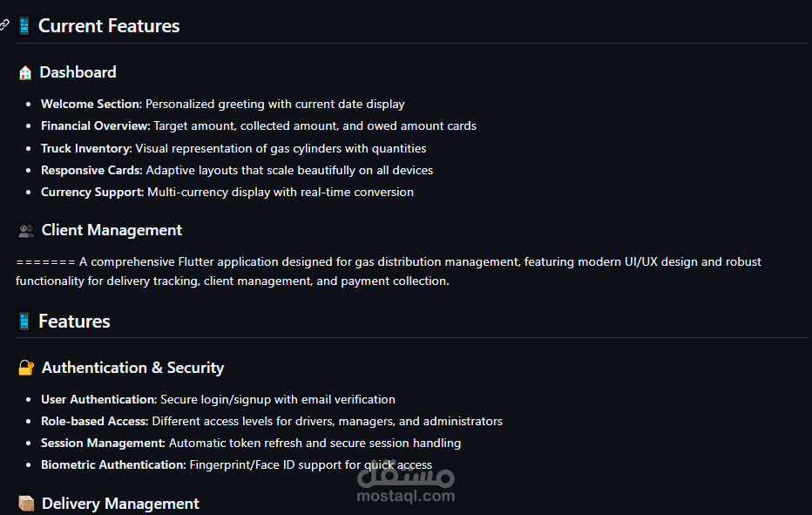Click the Welcome Section bullet text
Image resolution: width=812 pixels, height=515 pixels.
coord(223,105)
